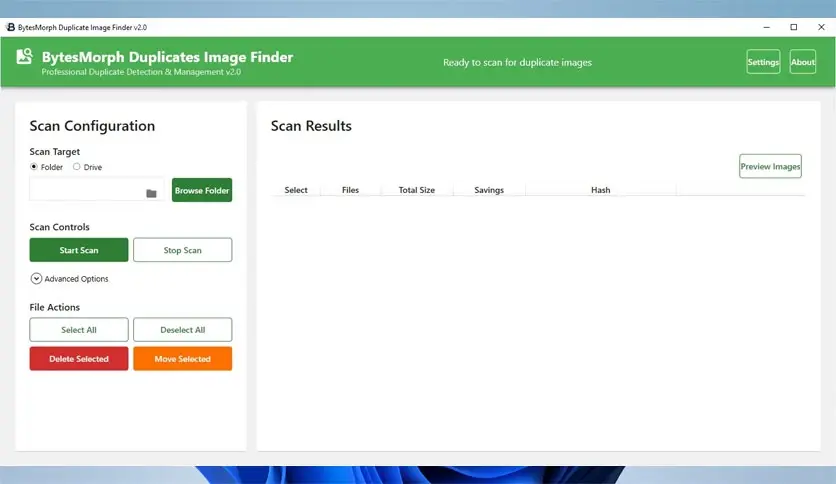Expand Advanced Options chevron icon
The image size is (836, 484).
tap(36, 279)
